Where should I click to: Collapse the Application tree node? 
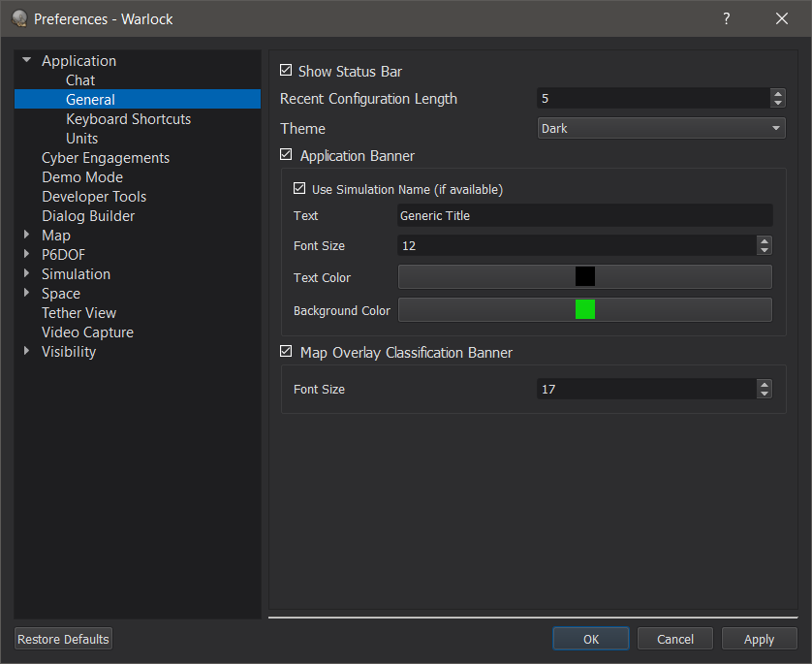pos(27,60)
